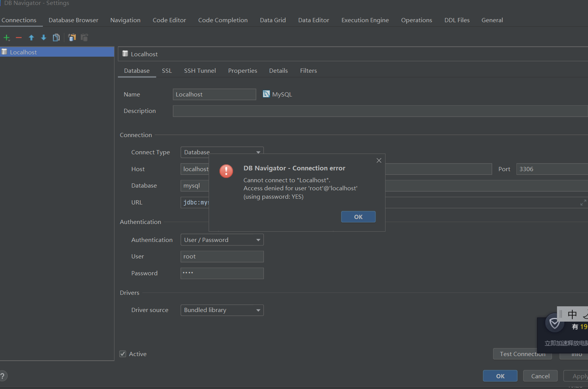Viewport: 588px width, 389px height.
Task: Uncheck the Active checkbox
Action: tap(123, 354)
